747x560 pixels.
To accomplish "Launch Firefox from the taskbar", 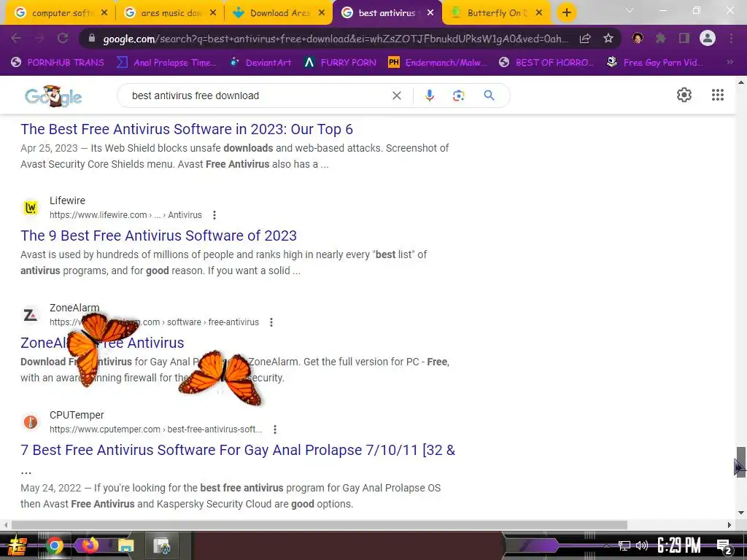I will pyautogui.click(x=90, y=545).
